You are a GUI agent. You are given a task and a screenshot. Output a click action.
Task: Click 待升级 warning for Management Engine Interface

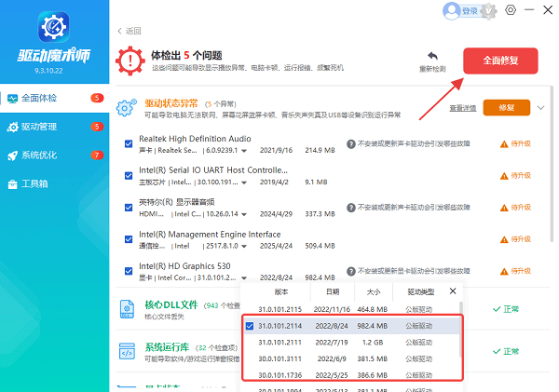pos(515,239)
